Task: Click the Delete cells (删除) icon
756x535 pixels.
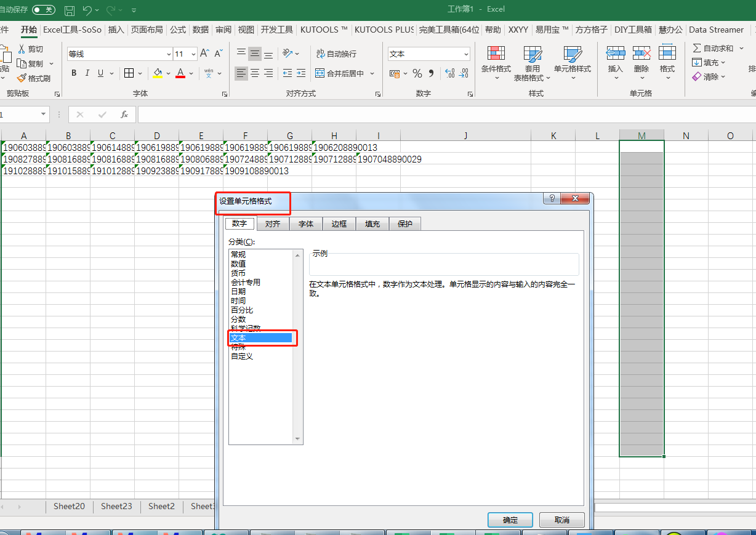Action: point(641,54)
